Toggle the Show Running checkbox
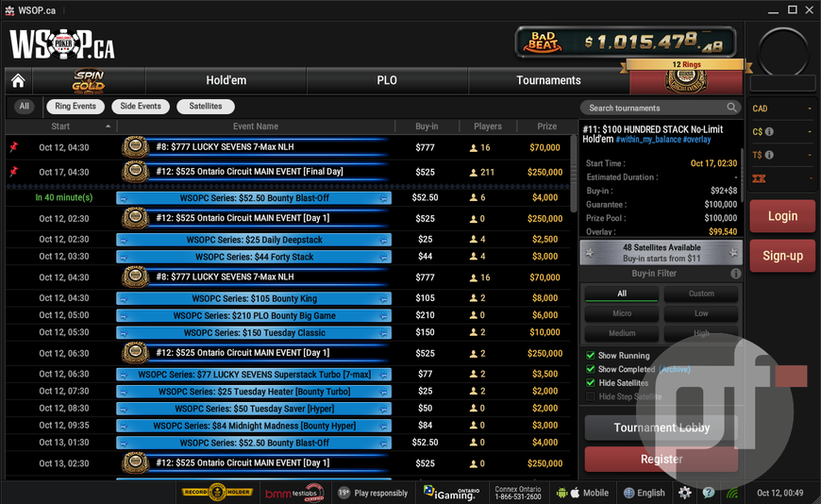Viewport: 821px width, 504px height. pos(591,355)
